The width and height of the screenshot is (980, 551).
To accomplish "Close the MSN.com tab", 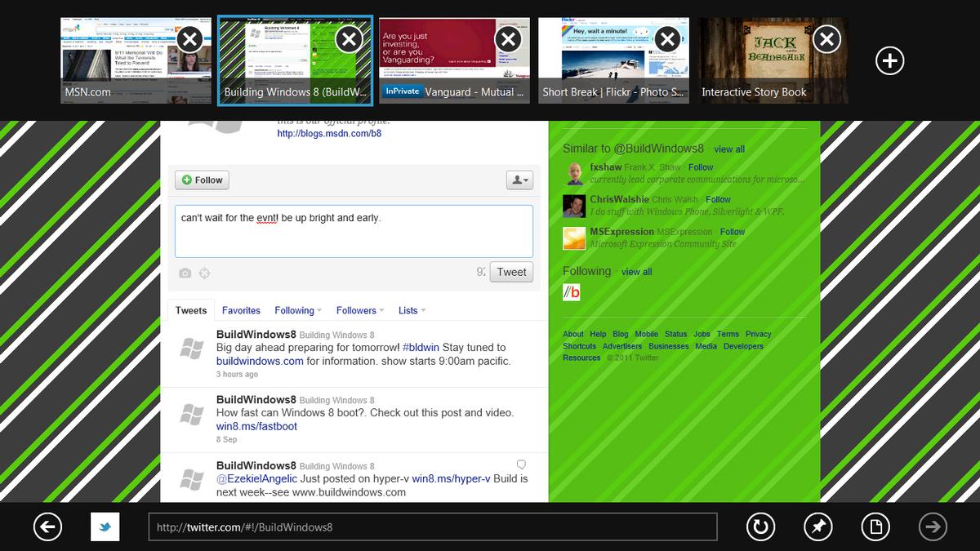I will coord(189,39).
